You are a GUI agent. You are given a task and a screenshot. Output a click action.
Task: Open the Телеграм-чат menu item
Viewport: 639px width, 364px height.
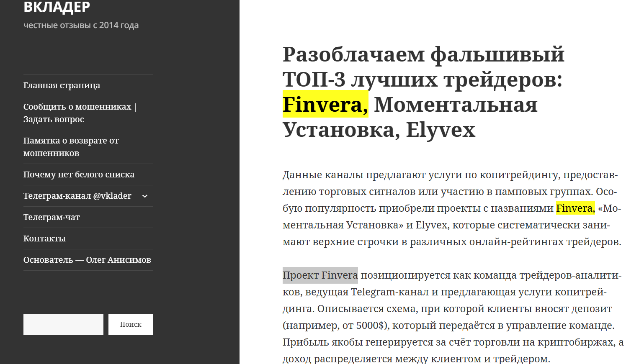click(52, 217)
